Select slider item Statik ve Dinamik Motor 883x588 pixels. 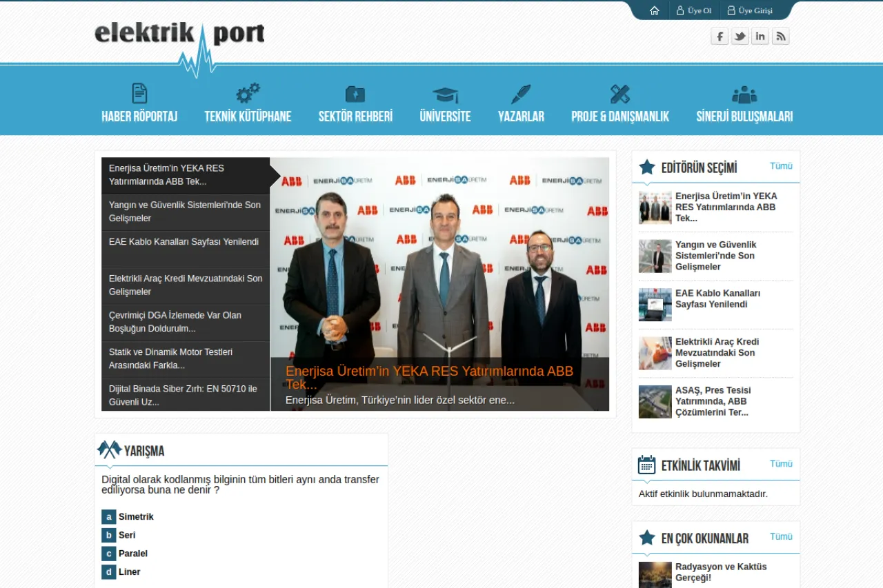coord(186,359)
